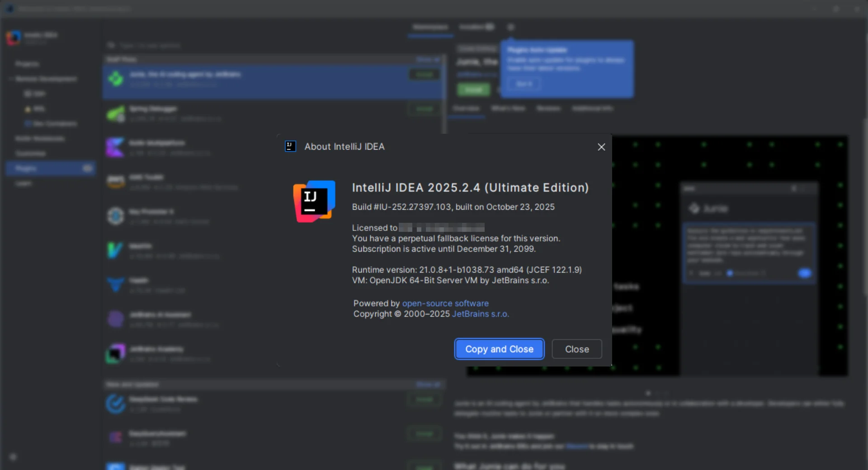The height and width of the screenshot is (470, 868).
Task: Click the Copyright © 2000–2025 text
Action: [x=401, y=314]
